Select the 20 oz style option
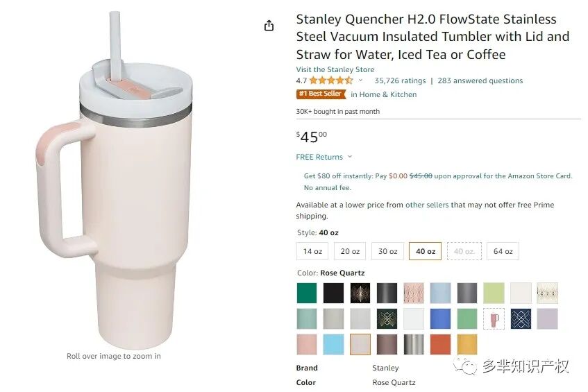The height and width of the screenshot is (392, 588). [x=350, y=251]
